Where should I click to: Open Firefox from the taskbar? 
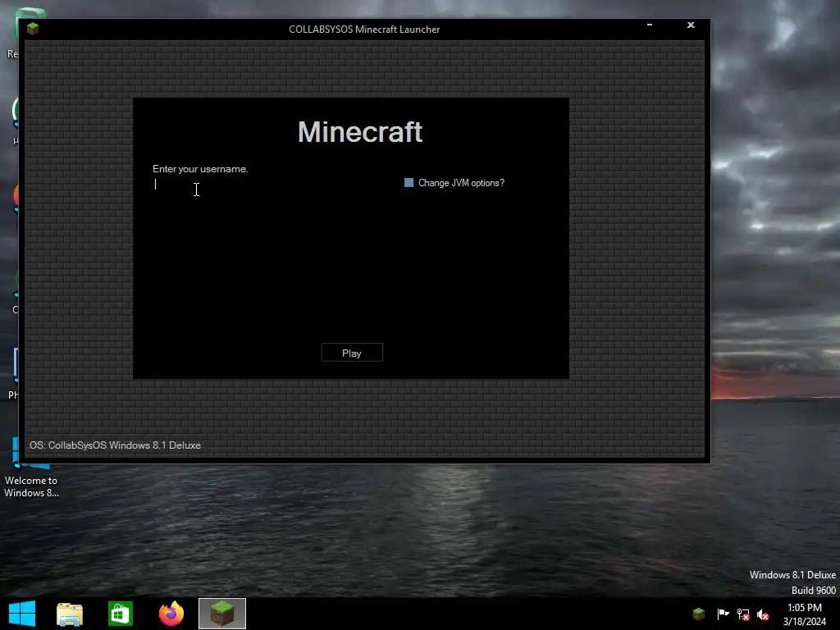171,614
